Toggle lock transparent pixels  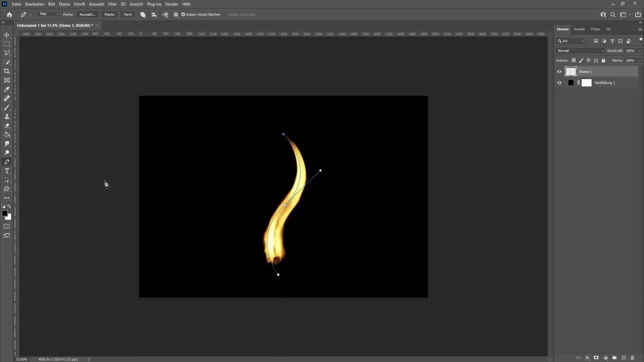tap(574, 60)
